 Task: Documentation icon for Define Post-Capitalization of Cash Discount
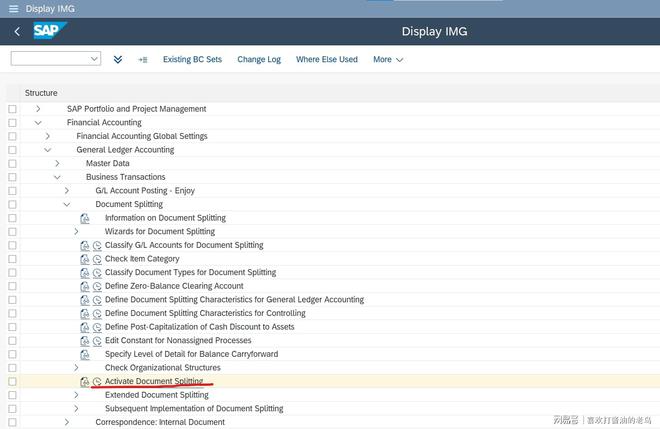85,327
